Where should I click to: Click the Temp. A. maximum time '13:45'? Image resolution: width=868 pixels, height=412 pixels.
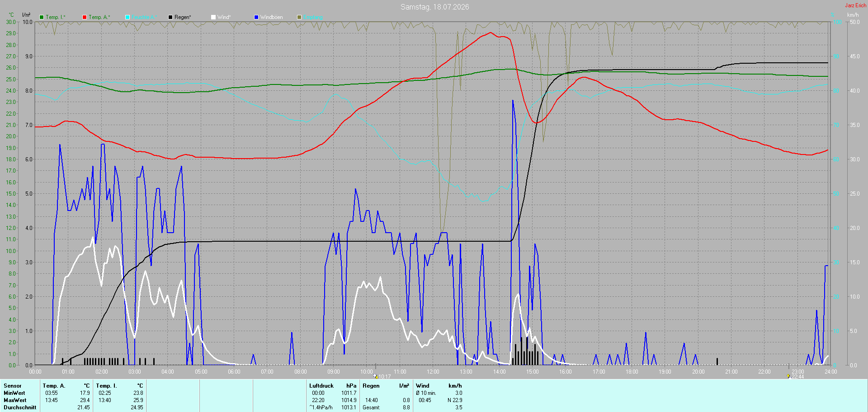[52, 400]
